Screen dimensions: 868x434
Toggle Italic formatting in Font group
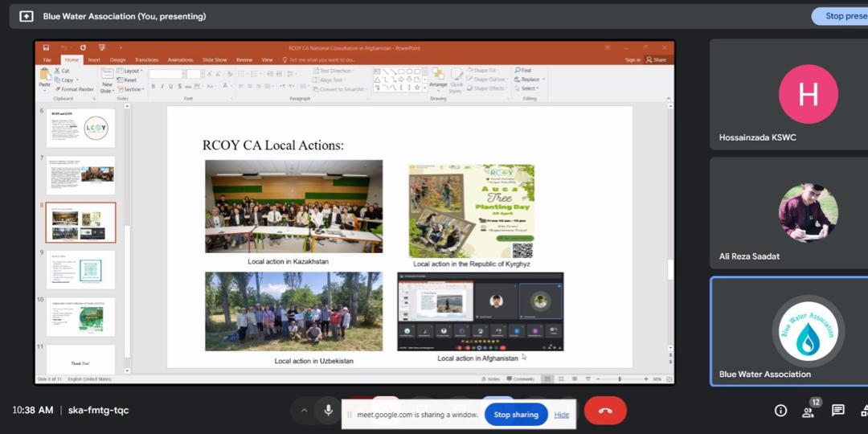pyautogui.click(x=161, y=86)
